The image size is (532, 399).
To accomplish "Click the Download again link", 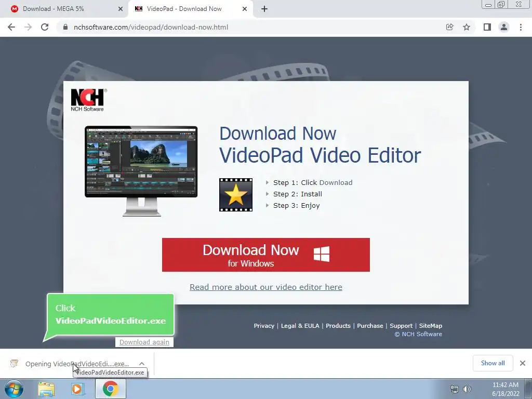I will (144, 342).
